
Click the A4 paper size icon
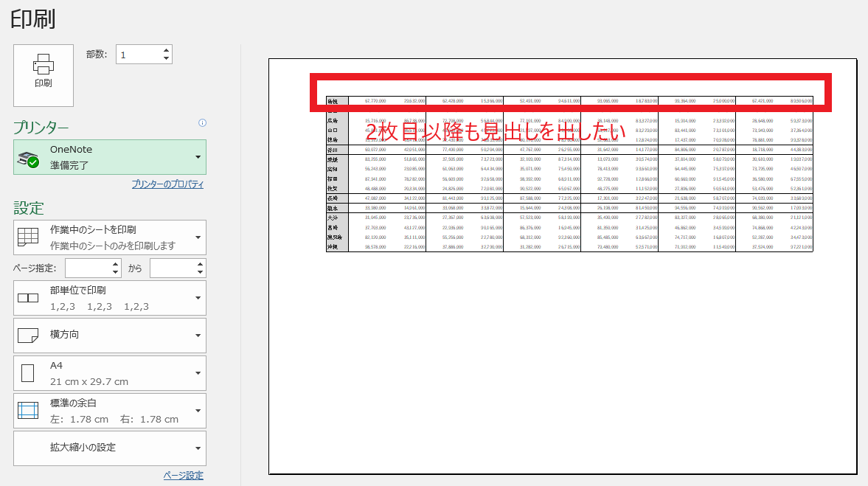pyautogui.click(x=28, y=373)
